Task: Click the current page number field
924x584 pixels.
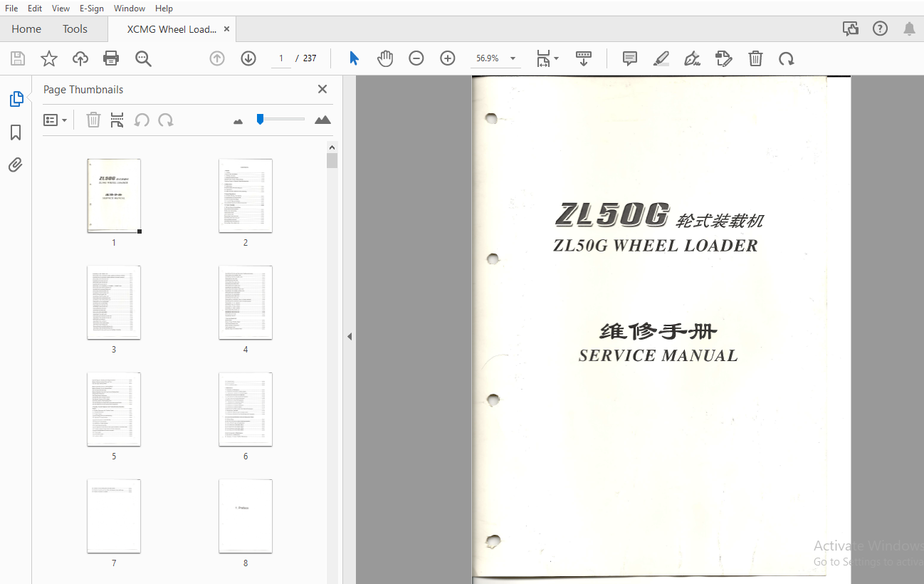Action: 281,58
